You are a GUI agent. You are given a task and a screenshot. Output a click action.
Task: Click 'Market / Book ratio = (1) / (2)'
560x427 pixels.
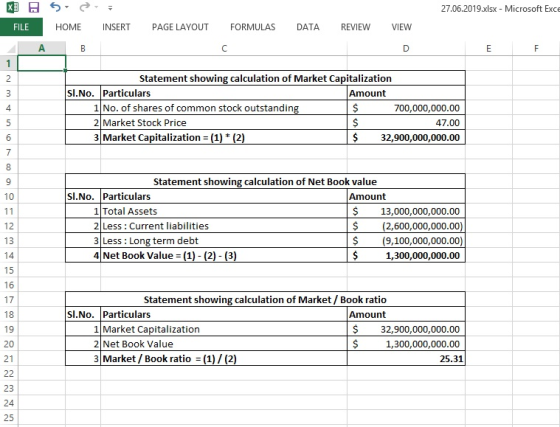click(x=224, y=359)
